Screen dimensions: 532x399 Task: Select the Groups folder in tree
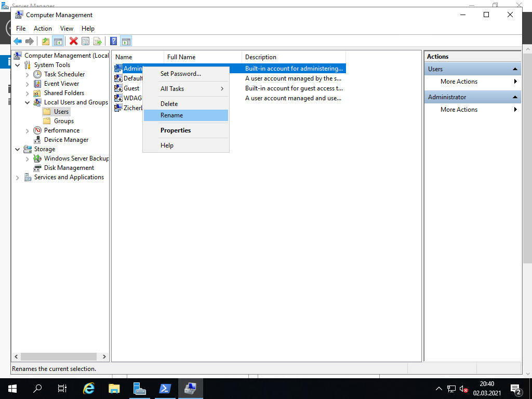tap(63, 121)
